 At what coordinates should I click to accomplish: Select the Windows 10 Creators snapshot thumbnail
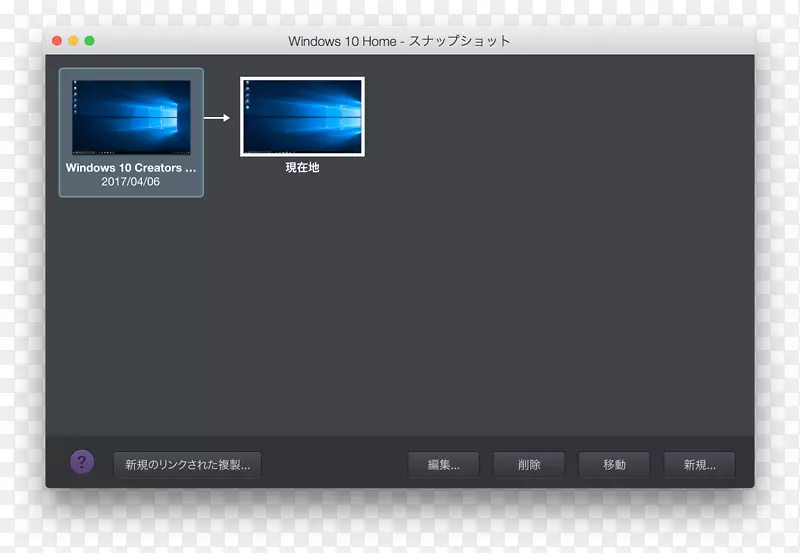click(x=131, y=117)
